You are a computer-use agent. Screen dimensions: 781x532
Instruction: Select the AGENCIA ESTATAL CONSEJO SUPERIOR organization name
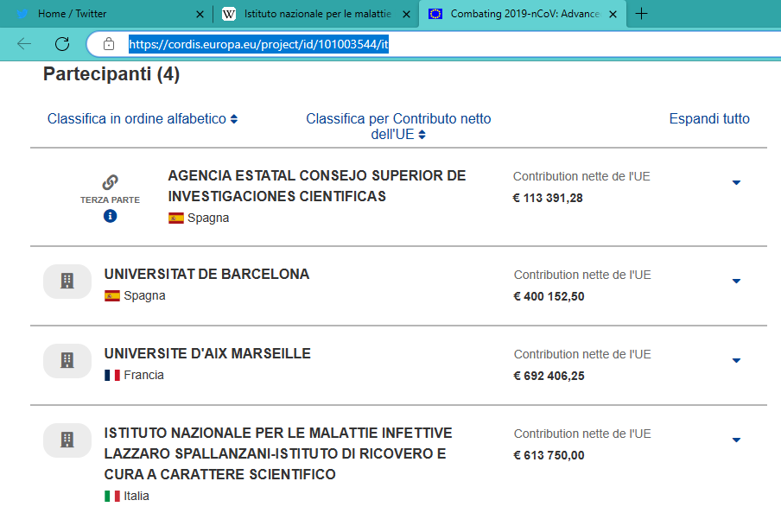pos(317,186)
